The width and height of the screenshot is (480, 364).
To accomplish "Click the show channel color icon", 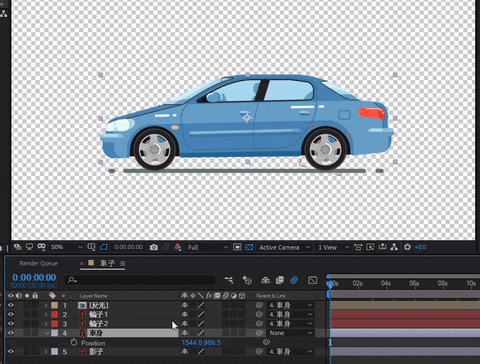I will point(178,247).
